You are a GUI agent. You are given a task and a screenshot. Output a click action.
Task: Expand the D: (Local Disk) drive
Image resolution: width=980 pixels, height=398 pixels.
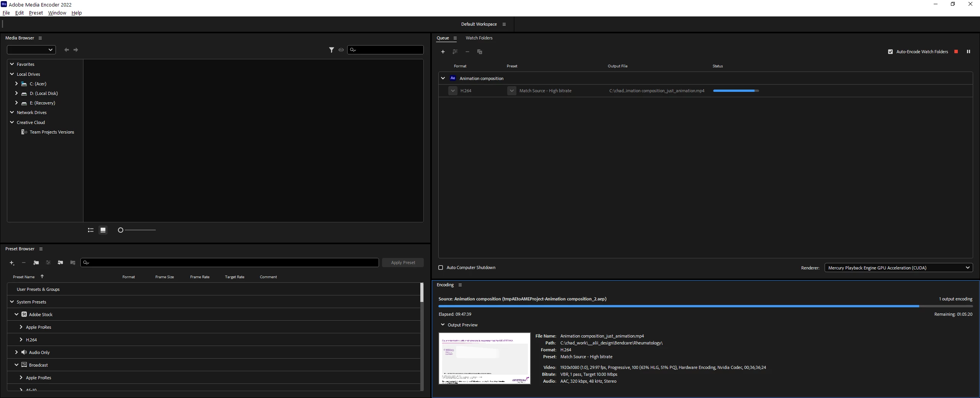16,93
